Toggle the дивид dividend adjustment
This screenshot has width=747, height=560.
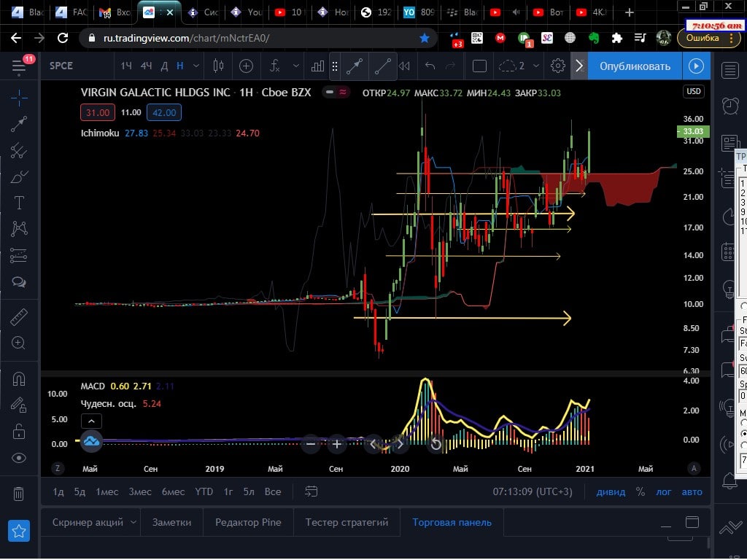[611, 492]
